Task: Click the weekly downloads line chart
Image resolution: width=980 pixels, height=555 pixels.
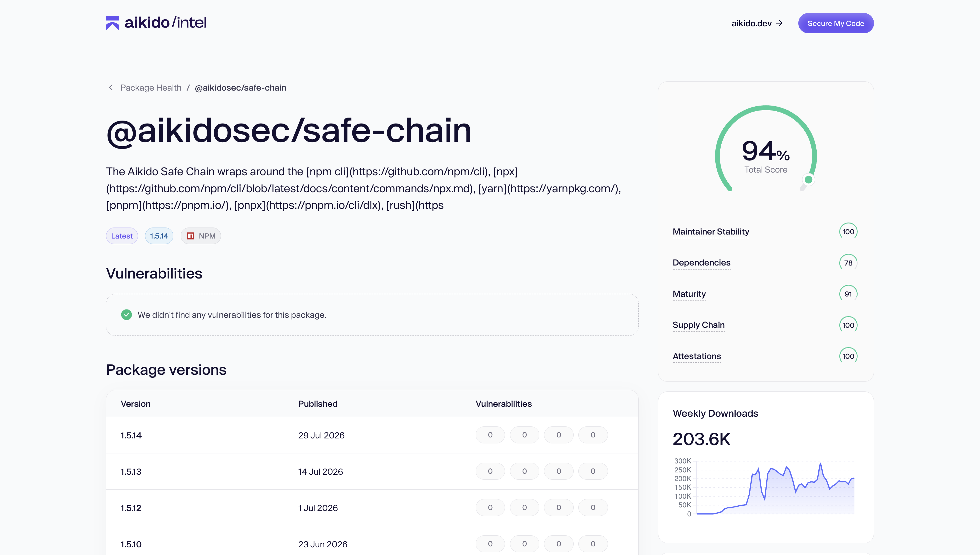Action: point(764,487)
